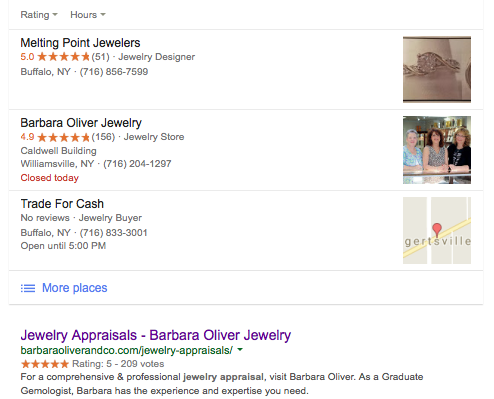
Task: Click the list icon beside More places
Action: coord(28,288)
